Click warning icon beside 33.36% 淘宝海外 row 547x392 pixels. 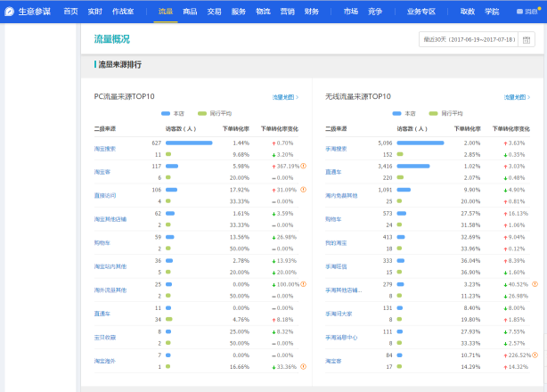pos(304,366)
